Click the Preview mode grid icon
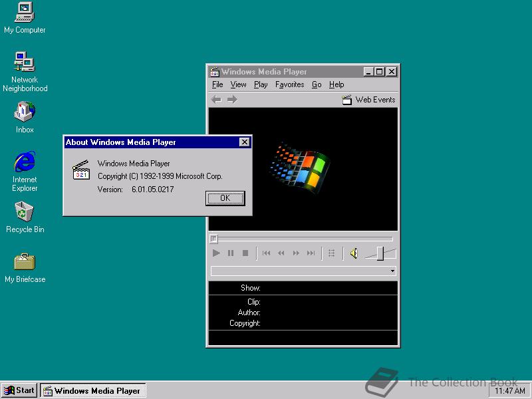 pos(331,253)
